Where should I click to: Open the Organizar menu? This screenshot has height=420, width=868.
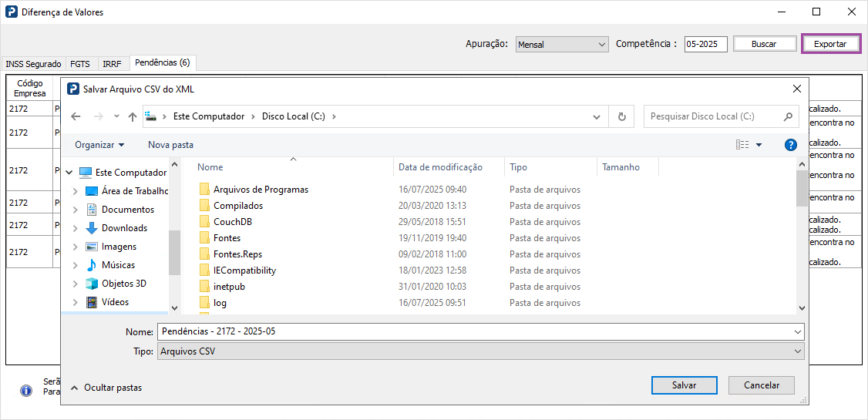(99, 145)
